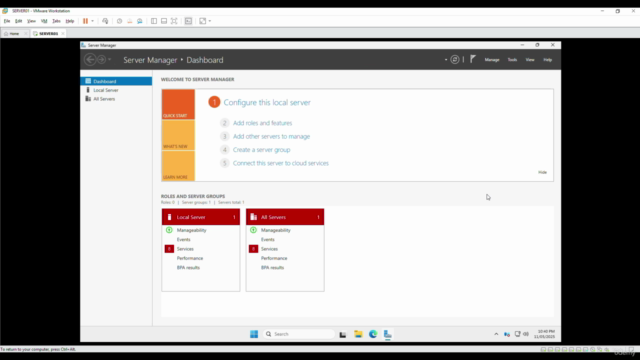
Task: Open the Tools menu in Server Manager
Action: coord(512,60)
